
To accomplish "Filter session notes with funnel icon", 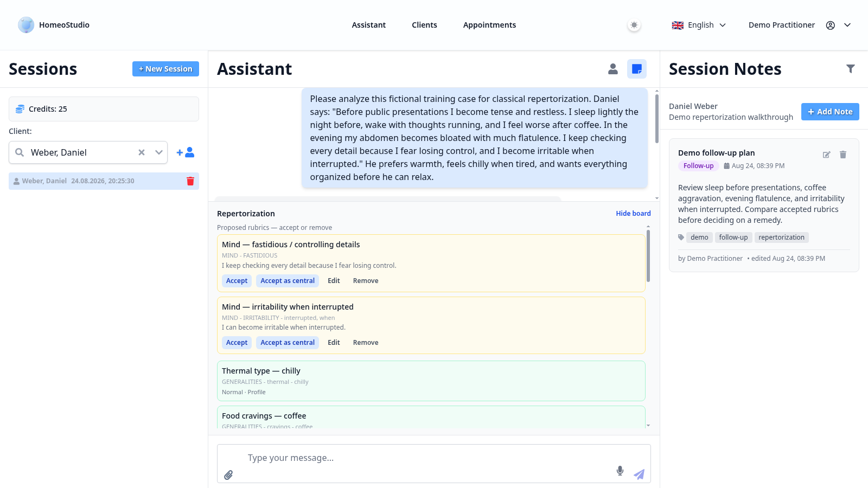I will click(851, 69).
